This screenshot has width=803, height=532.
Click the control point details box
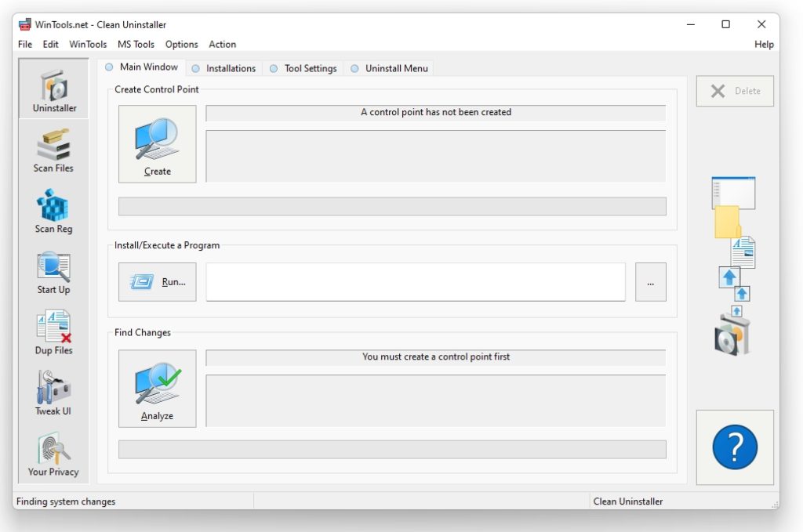pos(436,156)
